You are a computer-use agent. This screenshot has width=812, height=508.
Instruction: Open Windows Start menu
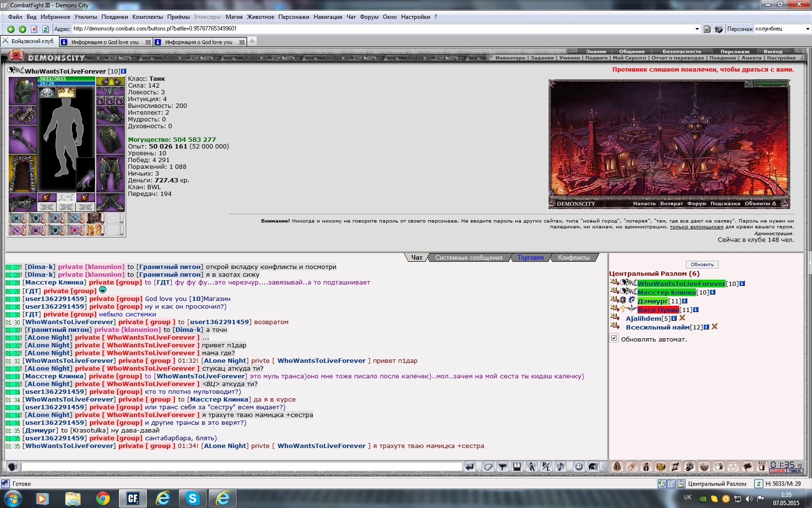(x=13, y=498)
